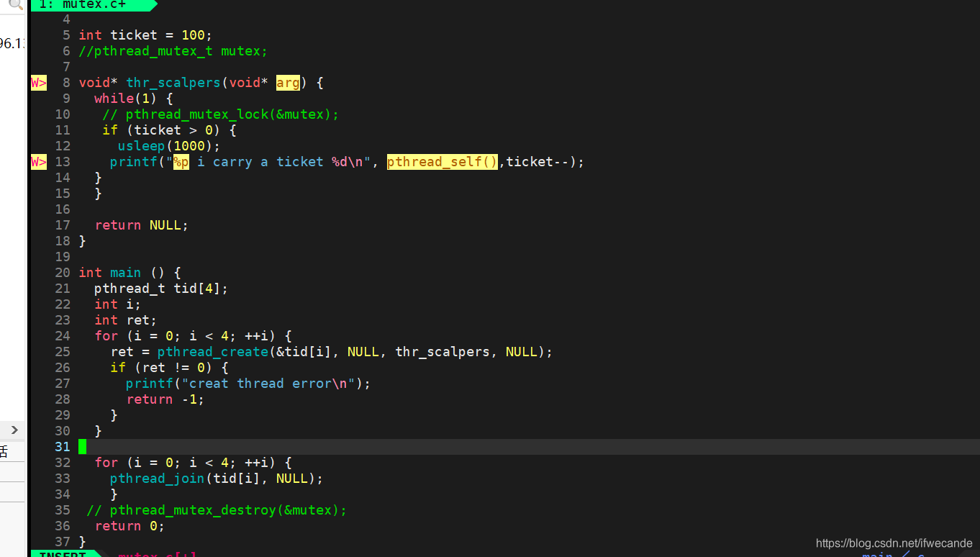This screenshot has width=980, height=557.
Task: Click the "pthread_join(tid[i], NULL);" call
Action: click(x=217, y=479)
